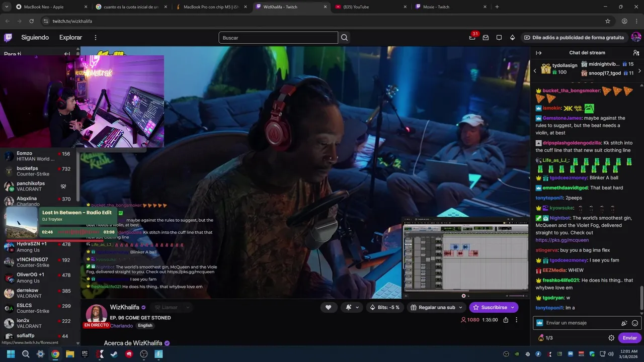The height and width of the screenshot is (362, 644).
Task: Click the Bits gem icon in header
Action: click(512, 38)
